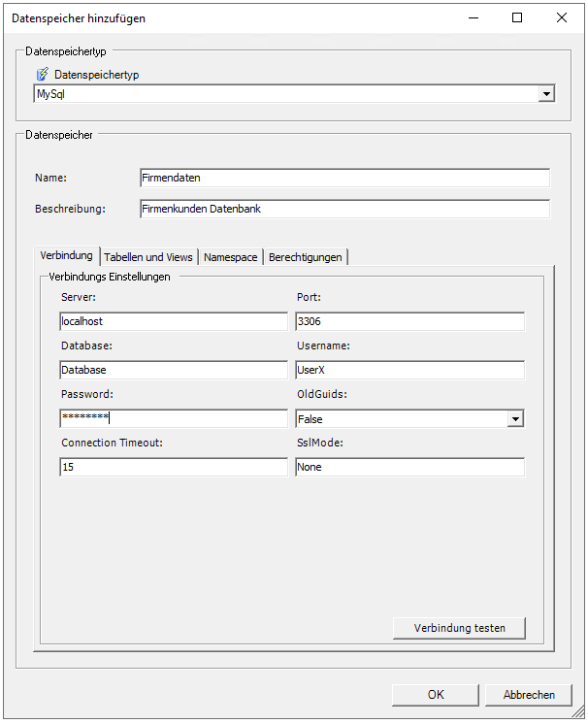Open the MySql Datenspeichertyp dropdown

pos(546,94)
